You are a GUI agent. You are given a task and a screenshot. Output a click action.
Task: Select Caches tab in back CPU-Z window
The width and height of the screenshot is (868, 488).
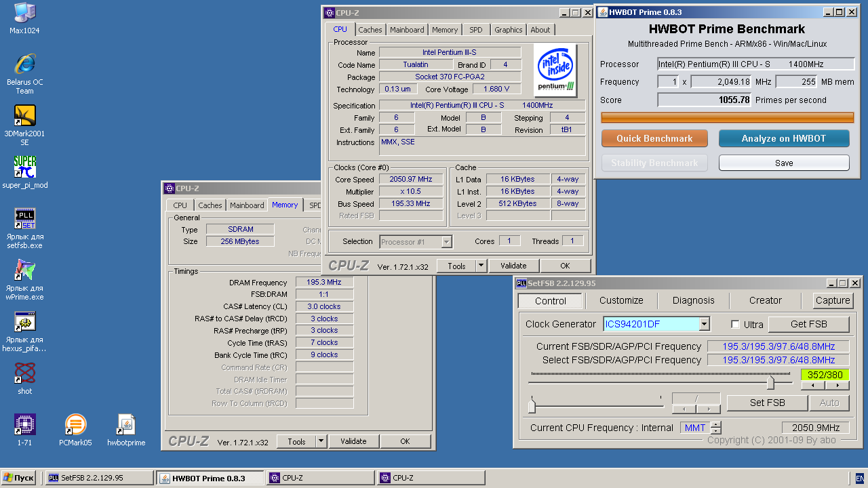210,205
